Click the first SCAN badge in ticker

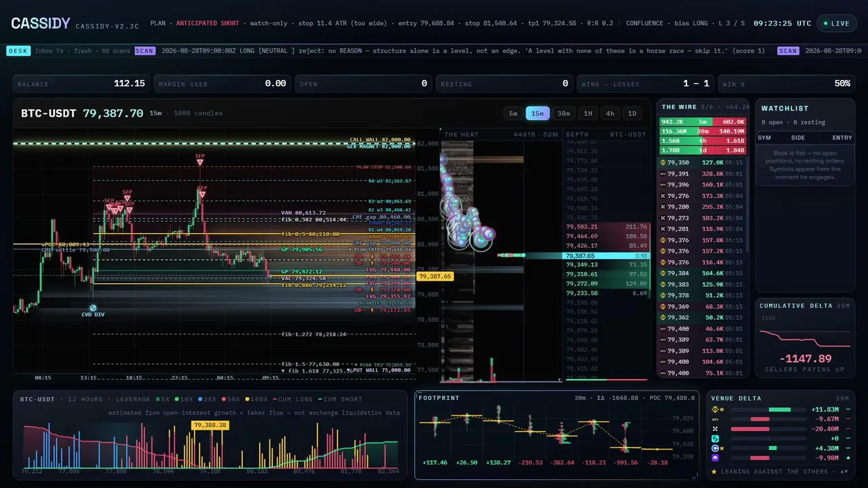[x=144, y=50]
